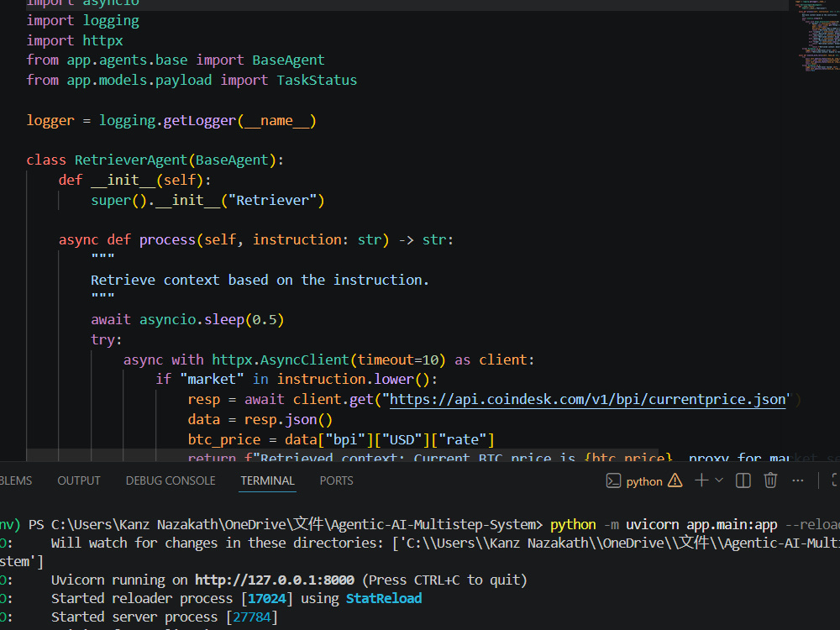840x630 pixels.
Task: Click the code minimap overview
Action: coord(817,36)
